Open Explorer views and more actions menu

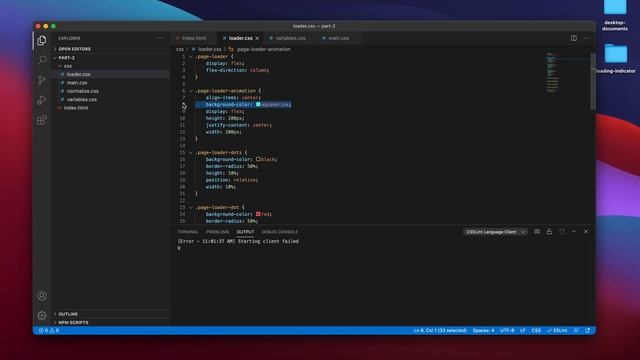(160, 38)
